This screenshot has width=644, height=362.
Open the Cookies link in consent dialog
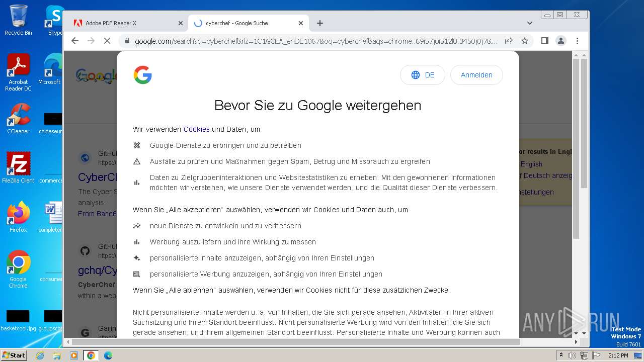(x=196, y=129)
